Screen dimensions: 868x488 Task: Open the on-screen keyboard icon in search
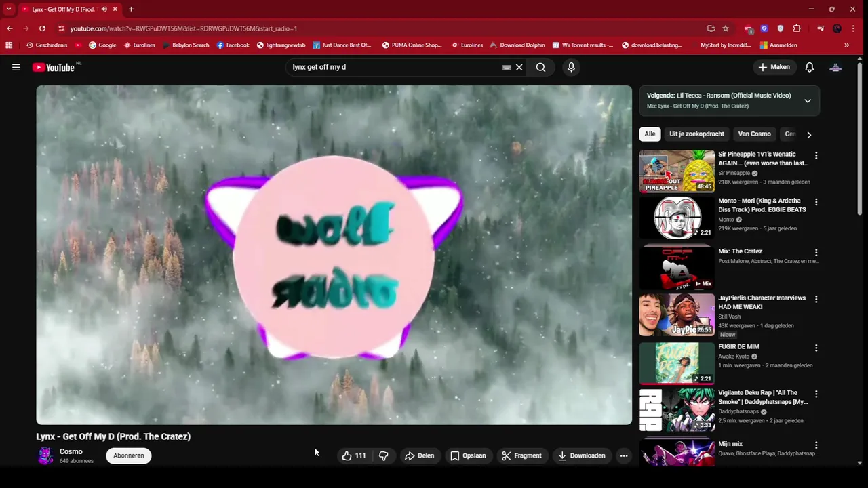[507, 67]
